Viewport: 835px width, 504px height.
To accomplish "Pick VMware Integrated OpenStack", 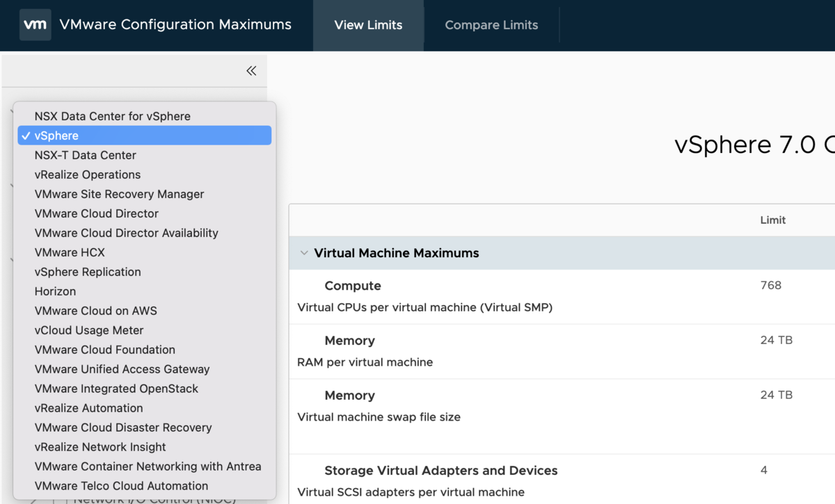I will [x=145, y=389].
